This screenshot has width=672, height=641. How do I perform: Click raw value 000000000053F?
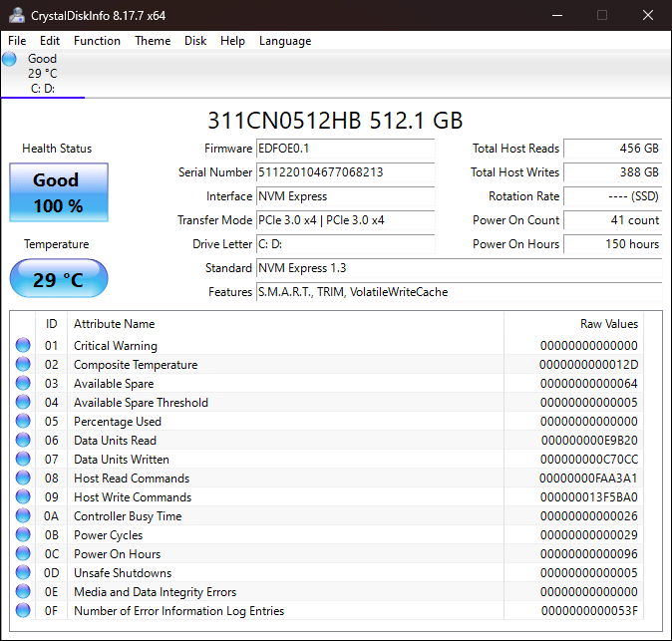(589, 611)
